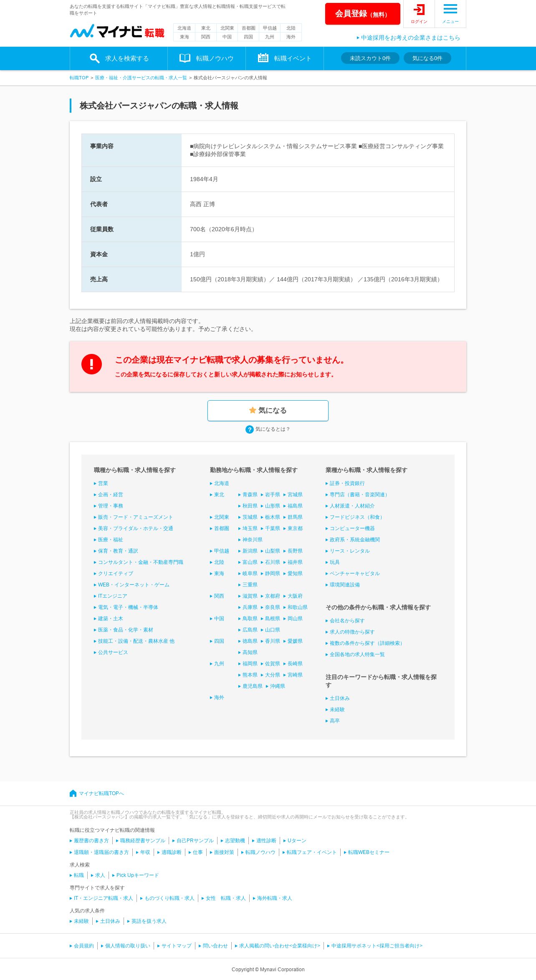The width and height of the screenshot is (536, 980).
Task: Click the question mark help icon
Action: pos(250,429)
